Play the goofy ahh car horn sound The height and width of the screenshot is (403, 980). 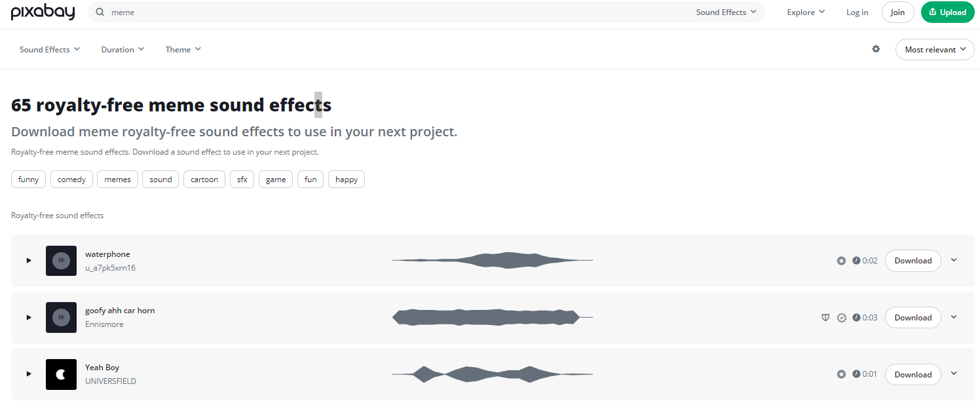point(29,317)
